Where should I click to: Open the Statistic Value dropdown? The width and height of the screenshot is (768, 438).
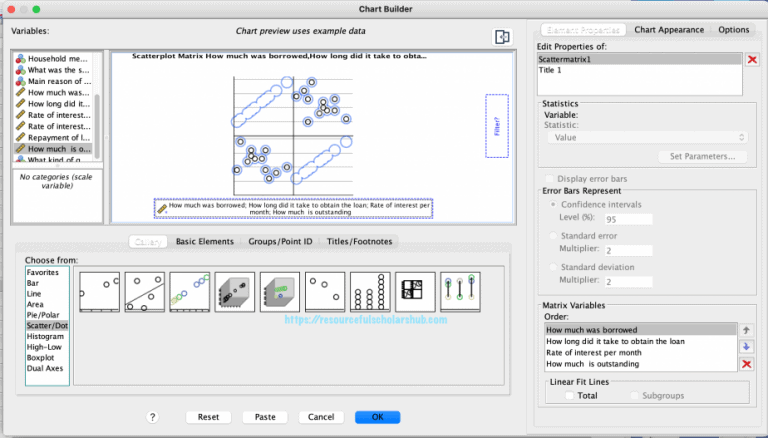tap(642, 137)
